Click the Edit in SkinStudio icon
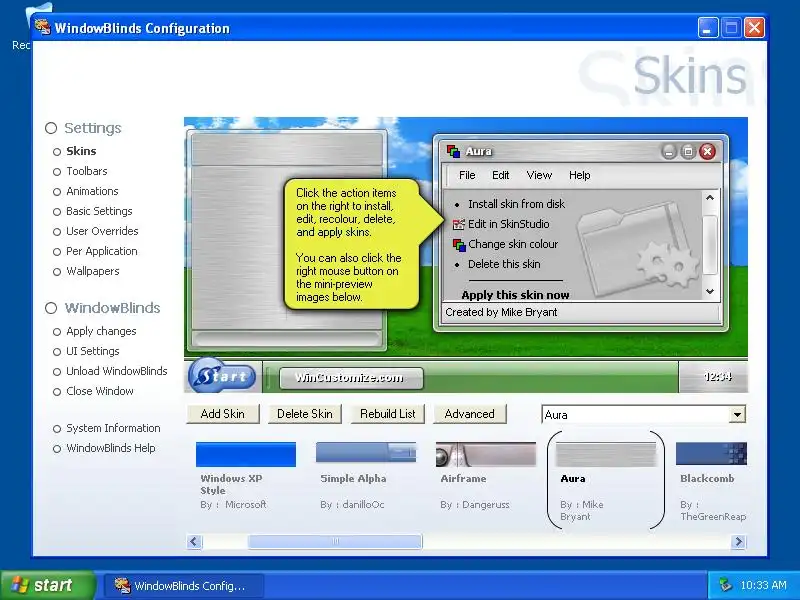This screenshot has height=600, width=800. click(459, 224)
